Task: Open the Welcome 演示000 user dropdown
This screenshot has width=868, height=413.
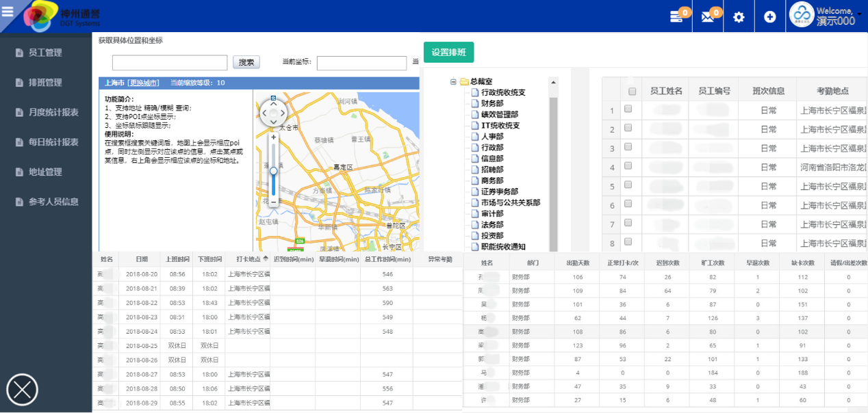Action: 830,16
